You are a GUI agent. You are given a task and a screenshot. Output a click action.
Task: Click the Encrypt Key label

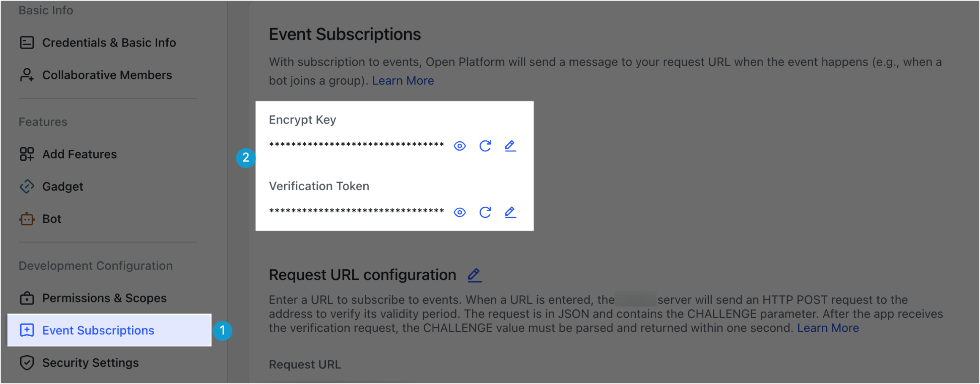click(x=302, y=120)
